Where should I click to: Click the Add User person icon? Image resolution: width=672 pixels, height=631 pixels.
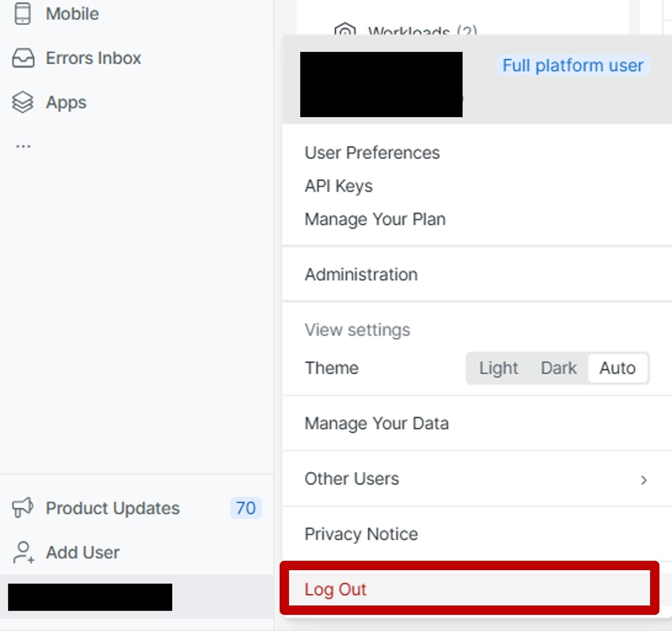click(x=23, y=552)
